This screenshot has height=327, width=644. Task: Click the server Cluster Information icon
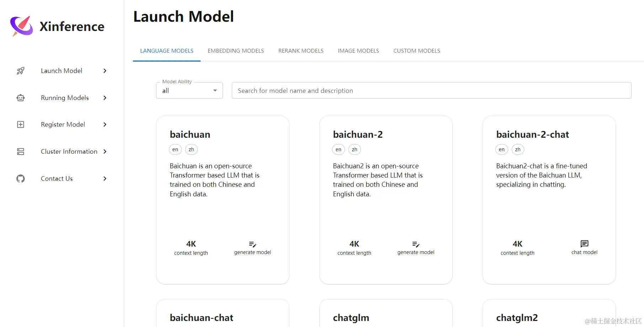click(21, 152)
